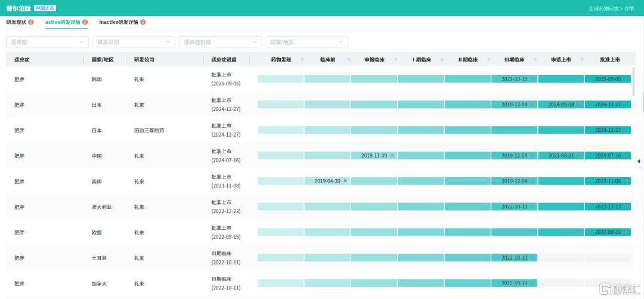Image resolution: width=644 pixels, height=299 pixels.
Task: Click the 中国上市 tag next to drug name
Action: click(45, 8)
